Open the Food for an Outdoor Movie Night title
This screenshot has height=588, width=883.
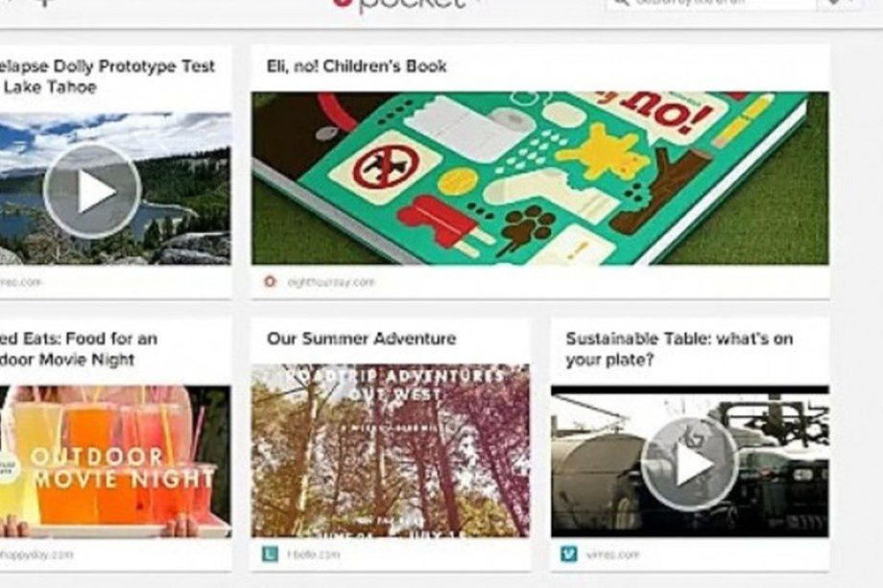coord(79,349)
